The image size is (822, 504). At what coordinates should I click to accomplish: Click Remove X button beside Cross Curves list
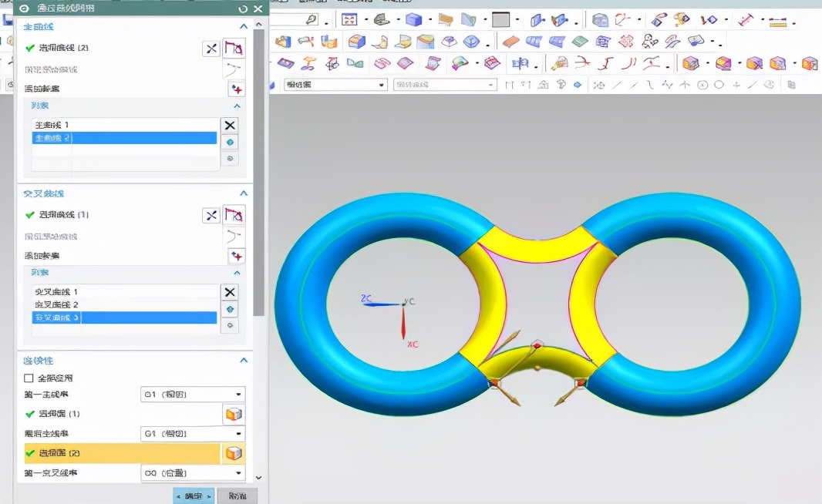coord(229,292)
